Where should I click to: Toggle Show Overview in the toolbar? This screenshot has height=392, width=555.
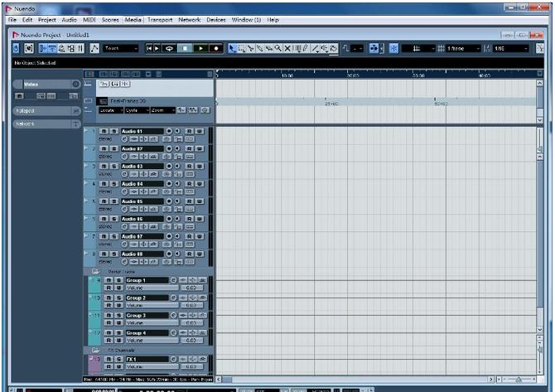click(61, 48)
